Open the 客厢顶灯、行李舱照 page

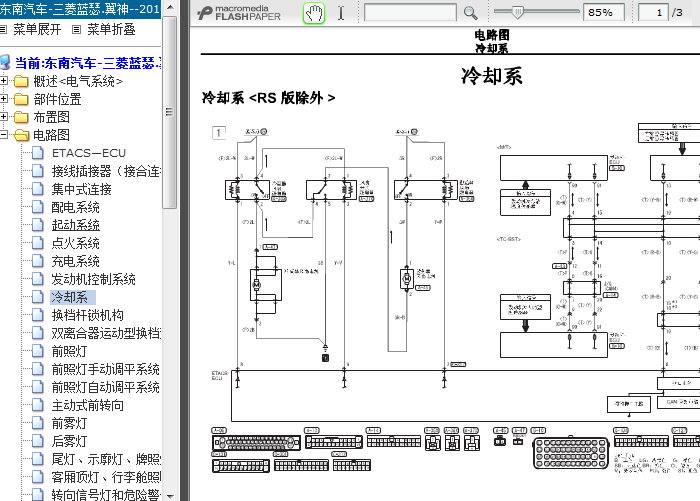click(106, 477)
